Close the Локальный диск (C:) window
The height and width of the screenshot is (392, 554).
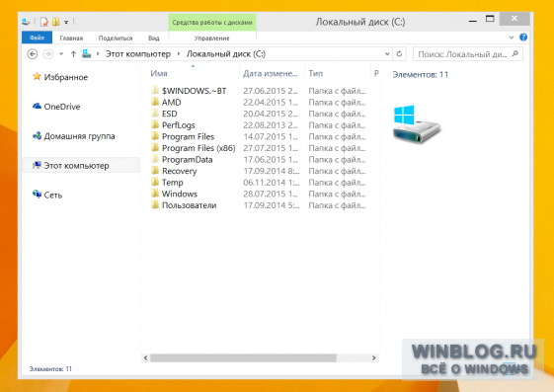point(514,19)
